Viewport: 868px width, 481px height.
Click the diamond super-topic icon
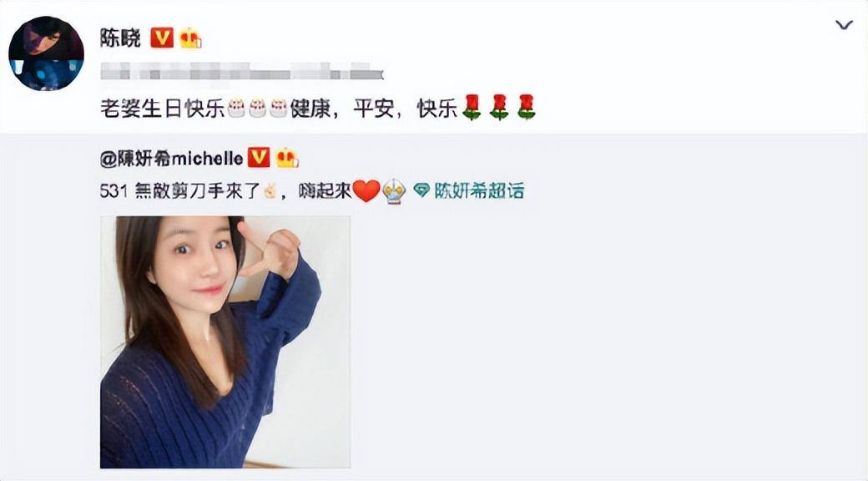pyautogui.click(x=421, y=191)
